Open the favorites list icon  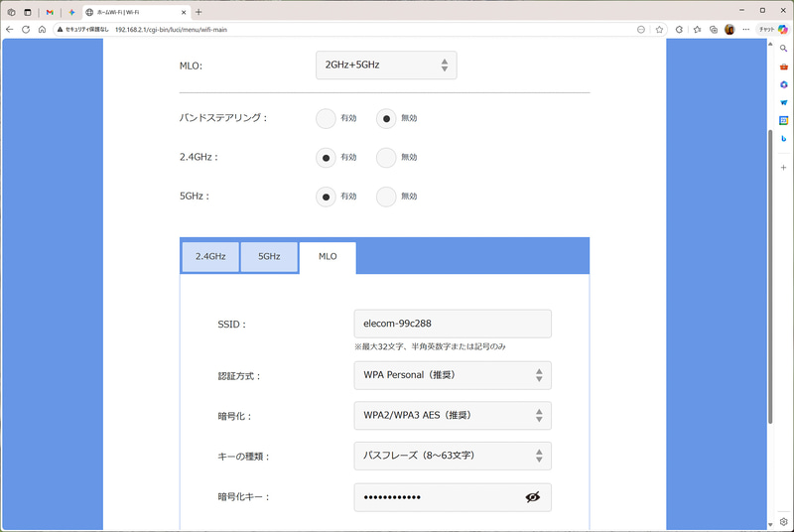[698, 30]
